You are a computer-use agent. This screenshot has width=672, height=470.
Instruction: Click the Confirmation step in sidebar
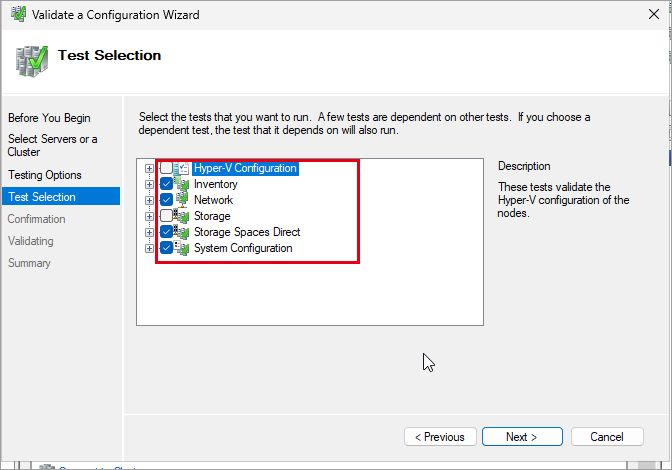pyautogui.click(x=36, y=219)
